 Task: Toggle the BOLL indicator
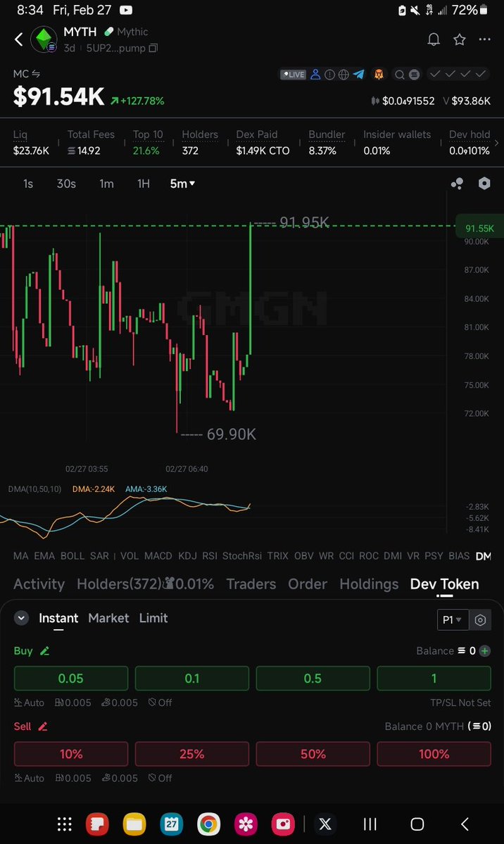73,556
